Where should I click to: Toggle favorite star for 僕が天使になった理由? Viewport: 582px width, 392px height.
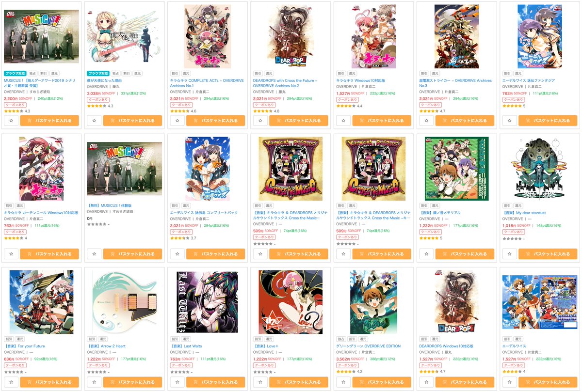click(x=94, y=120)
